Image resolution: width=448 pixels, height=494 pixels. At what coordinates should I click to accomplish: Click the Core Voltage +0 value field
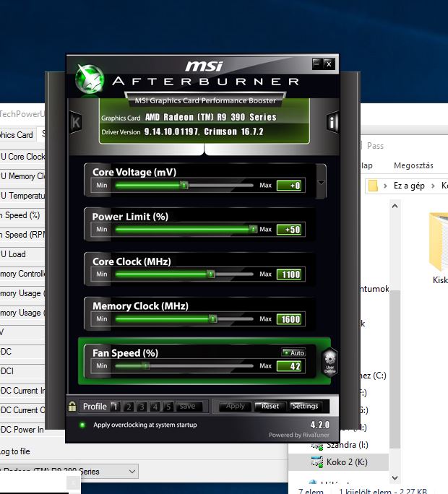click(x=289, y=186)
